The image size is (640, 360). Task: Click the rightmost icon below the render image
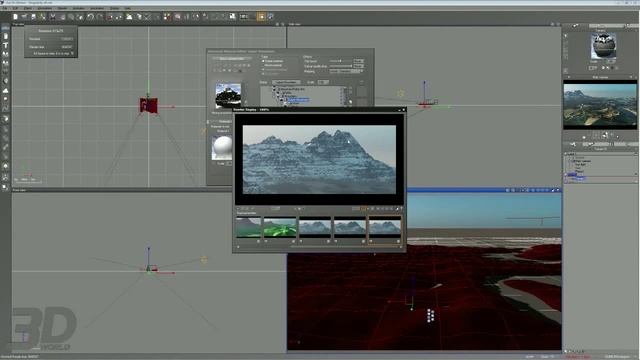(401, 209)
